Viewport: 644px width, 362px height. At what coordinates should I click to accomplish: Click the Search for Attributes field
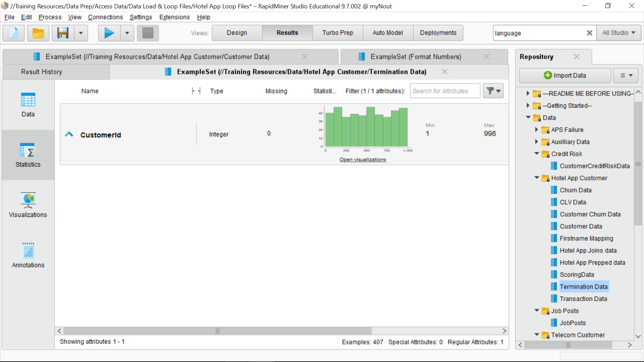pos(445,91)
